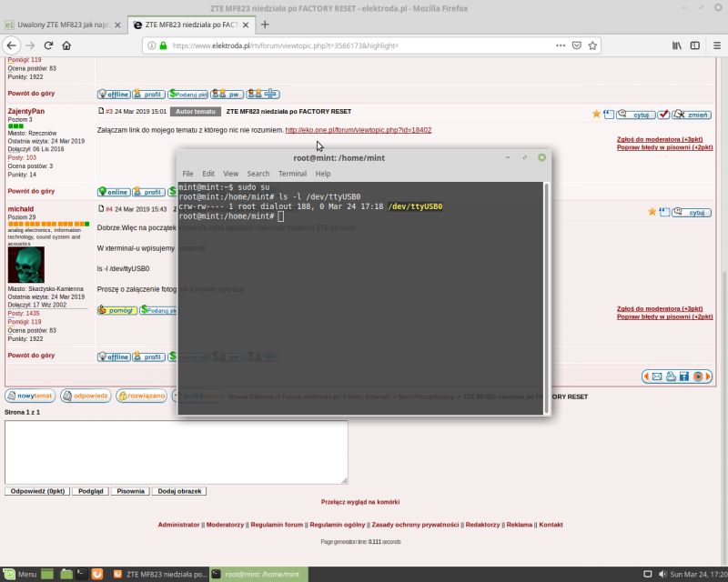Report post #3 via 'Zgłoś do moderatora'
The width and height of the screenshot is (728, 582).
[660, 139]
